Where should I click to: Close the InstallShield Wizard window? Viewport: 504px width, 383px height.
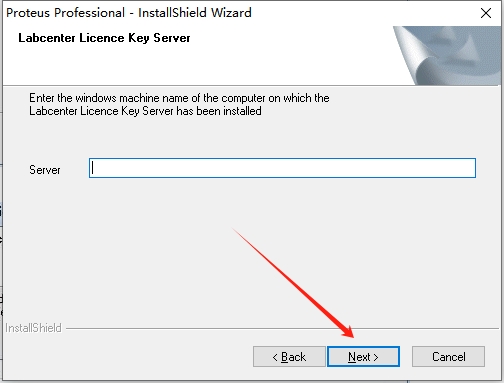[486, 13]
